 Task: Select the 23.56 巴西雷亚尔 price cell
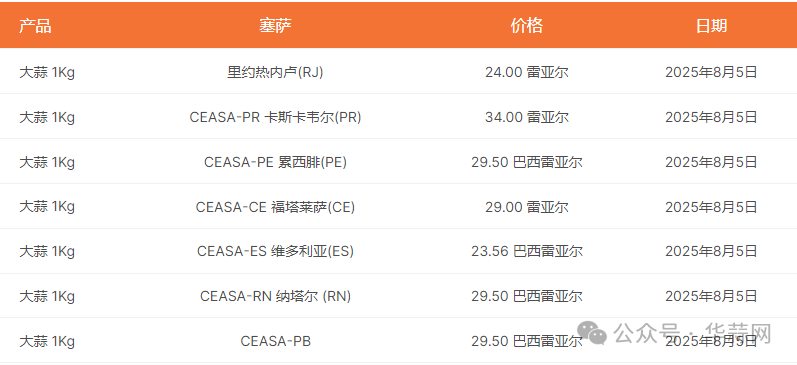pyautogui.click(x=527, y=251)
